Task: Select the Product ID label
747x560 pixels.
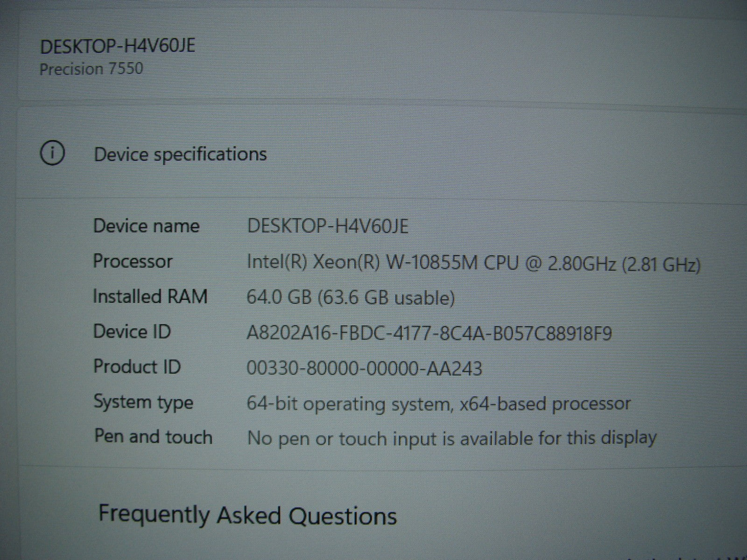Action: click(137, 366)
